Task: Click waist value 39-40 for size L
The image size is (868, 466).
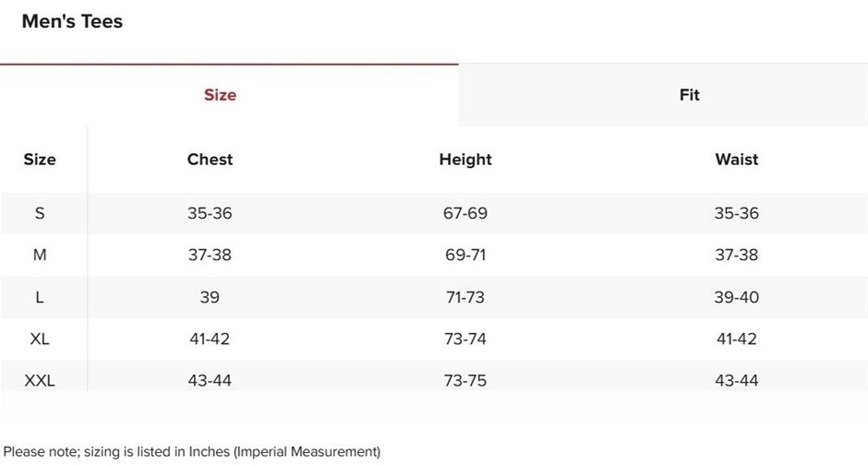Action: coord(736,297)
